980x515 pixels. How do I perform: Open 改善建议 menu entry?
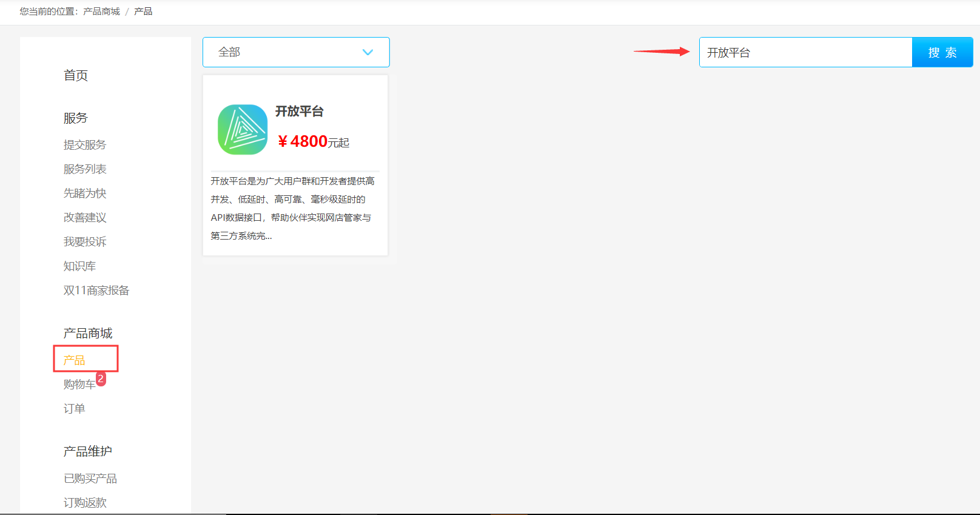(x=85, y=218)
